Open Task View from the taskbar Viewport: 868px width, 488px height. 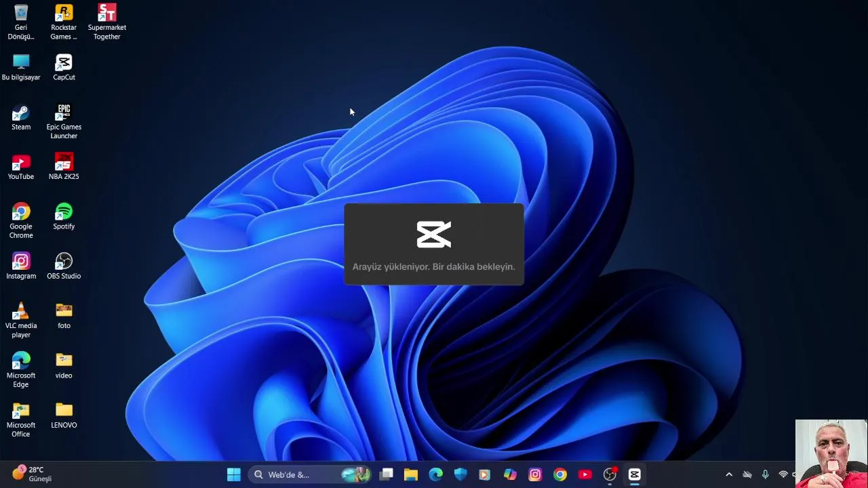(387, 474)
